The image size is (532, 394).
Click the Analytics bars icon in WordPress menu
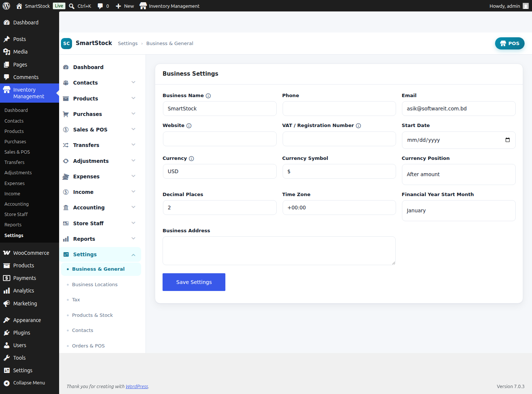(7, 291)
